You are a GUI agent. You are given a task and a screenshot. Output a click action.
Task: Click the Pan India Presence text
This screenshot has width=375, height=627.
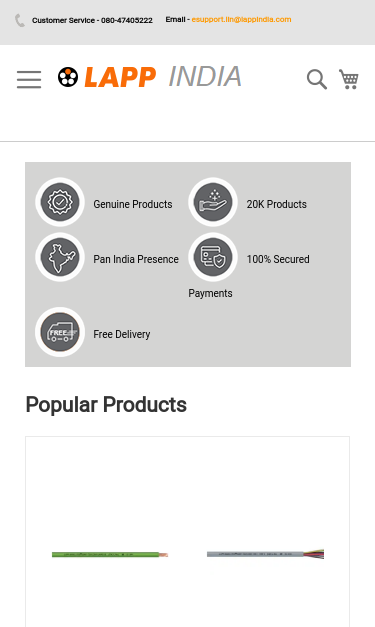click(x=136, y=259)
